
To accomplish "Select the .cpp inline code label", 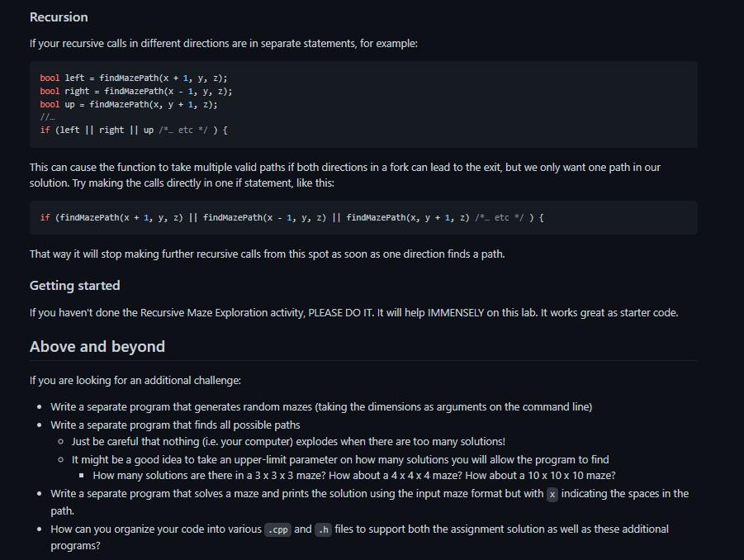I will click(x=277, y=529).
